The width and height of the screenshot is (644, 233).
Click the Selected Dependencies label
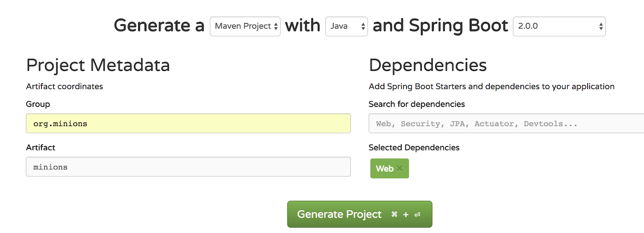414,148
